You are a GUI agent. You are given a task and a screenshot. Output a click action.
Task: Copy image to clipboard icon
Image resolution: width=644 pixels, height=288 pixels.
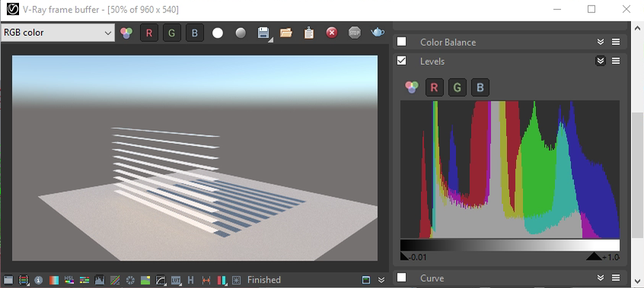(x=309, y=33)
